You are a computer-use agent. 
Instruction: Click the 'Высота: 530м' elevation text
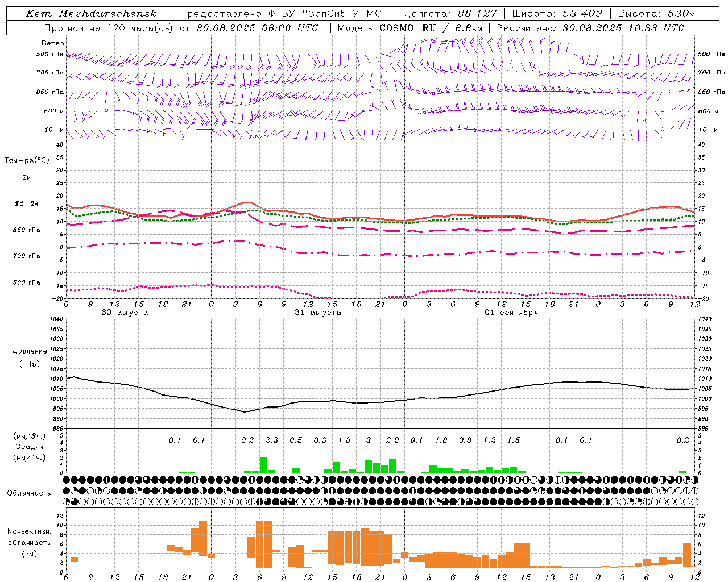656,14
